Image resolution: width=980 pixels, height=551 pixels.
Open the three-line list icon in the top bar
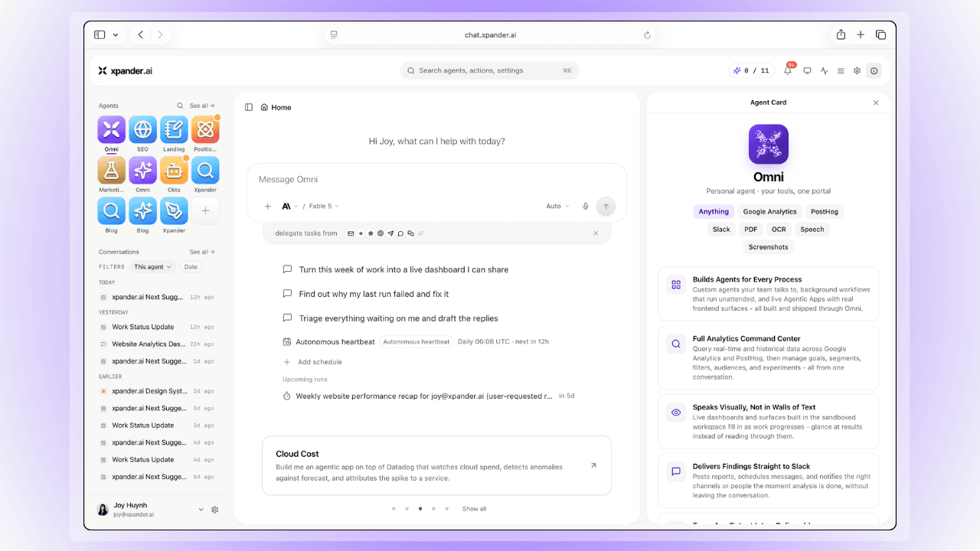pos(841,70)
